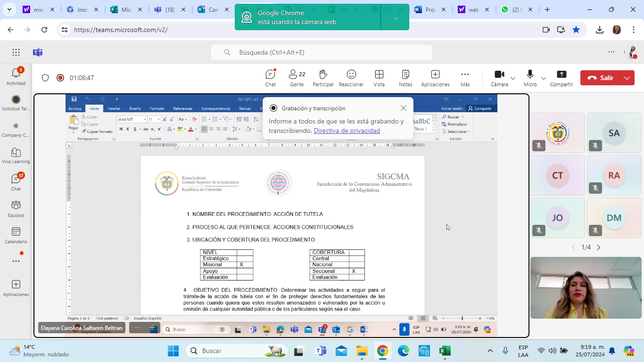Image resolution: width=644 pixels, height=362 pixels.
Task: Click the Chrome install-app icon in address bar
Action: click(561, 30)
